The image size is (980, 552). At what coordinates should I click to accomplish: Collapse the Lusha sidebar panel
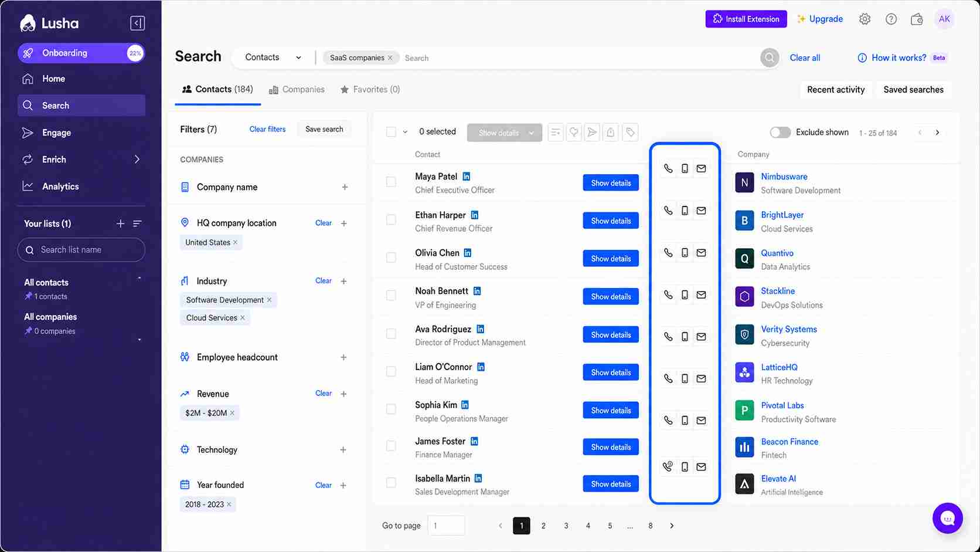click(x=137, y=23)
